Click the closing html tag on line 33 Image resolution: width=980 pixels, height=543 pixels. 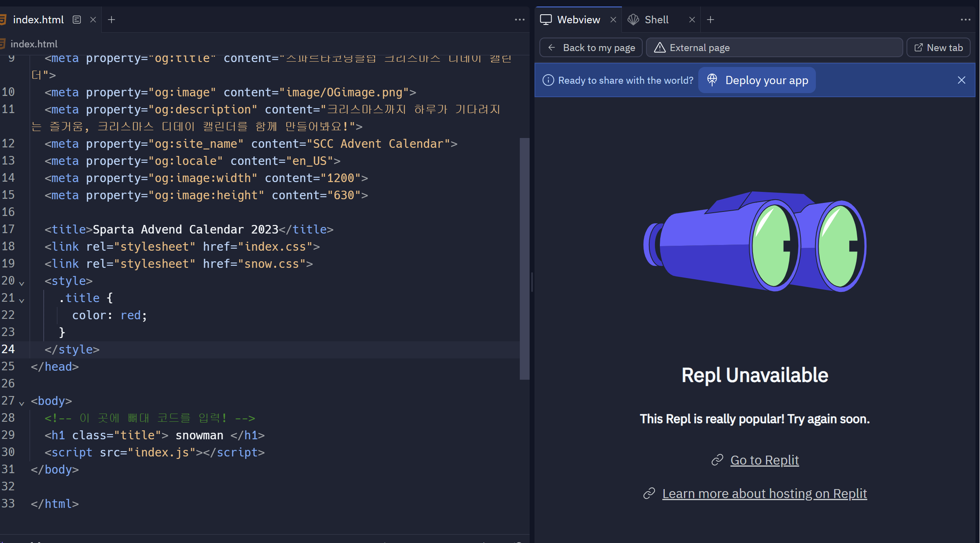click(x=55, y=504)
